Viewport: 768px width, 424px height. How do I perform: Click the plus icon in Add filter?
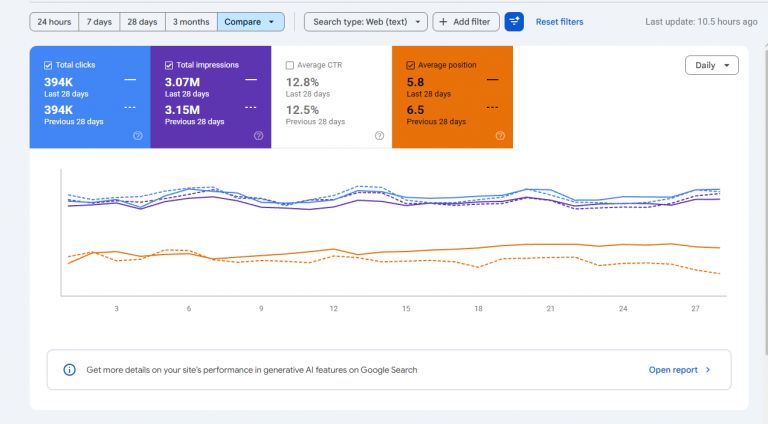(443, 22)
